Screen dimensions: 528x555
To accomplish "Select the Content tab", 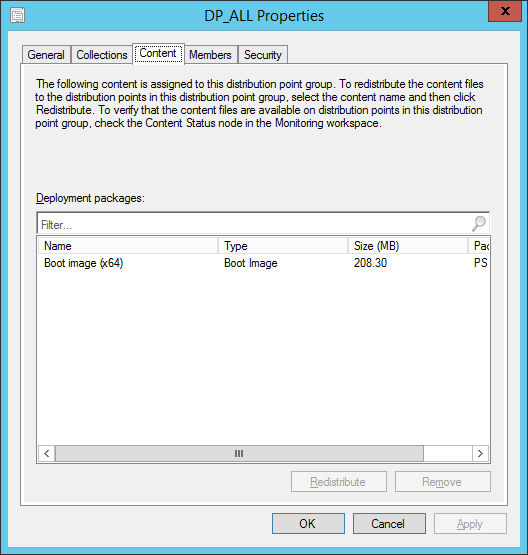I will (158, 54).
